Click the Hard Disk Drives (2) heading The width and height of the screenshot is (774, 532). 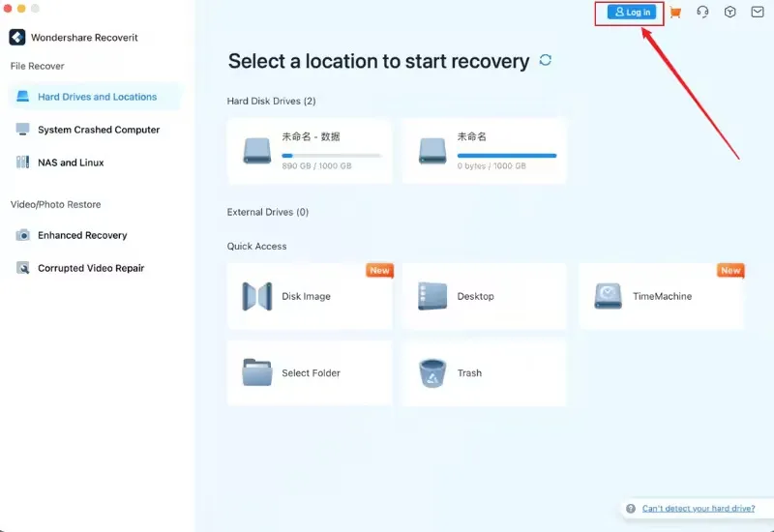(271, 102)
